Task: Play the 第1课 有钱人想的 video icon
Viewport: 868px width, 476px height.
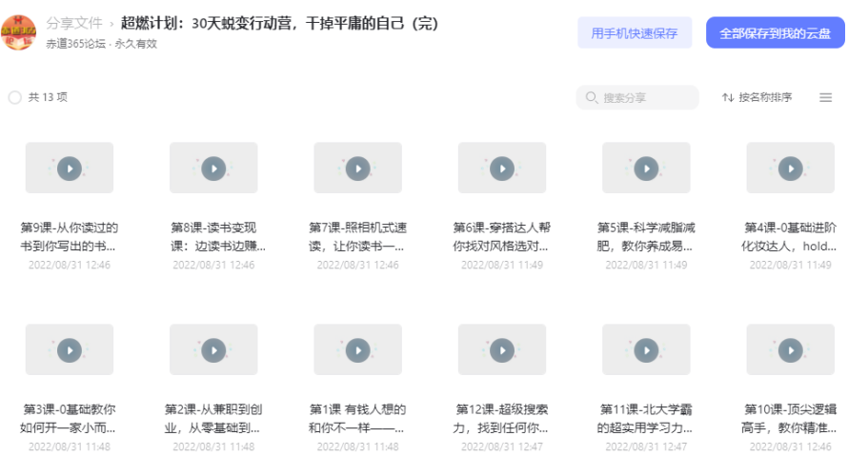Action: [358, 350]
